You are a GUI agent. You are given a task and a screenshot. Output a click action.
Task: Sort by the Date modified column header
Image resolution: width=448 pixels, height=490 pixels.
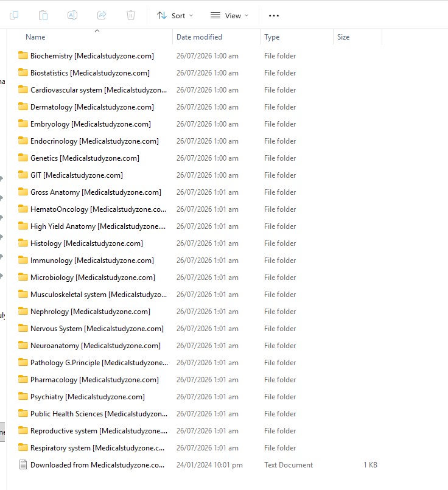coord(199,37)
